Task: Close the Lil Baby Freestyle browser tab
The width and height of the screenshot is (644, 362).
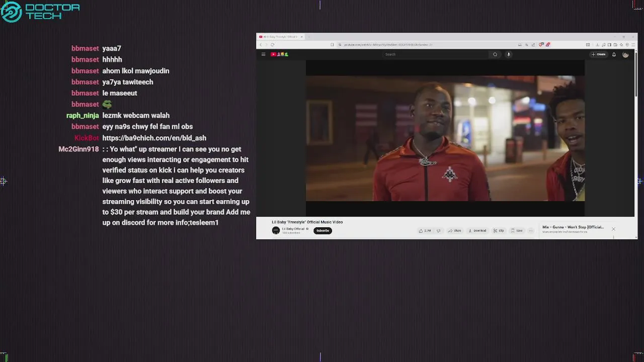Action: 301,37
